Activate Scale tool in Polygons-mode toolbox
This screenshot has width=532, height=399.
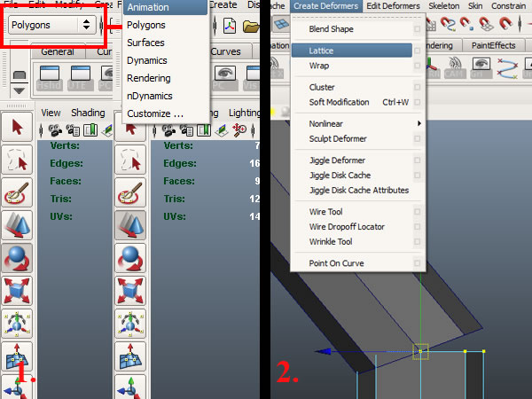click(17, 291)
